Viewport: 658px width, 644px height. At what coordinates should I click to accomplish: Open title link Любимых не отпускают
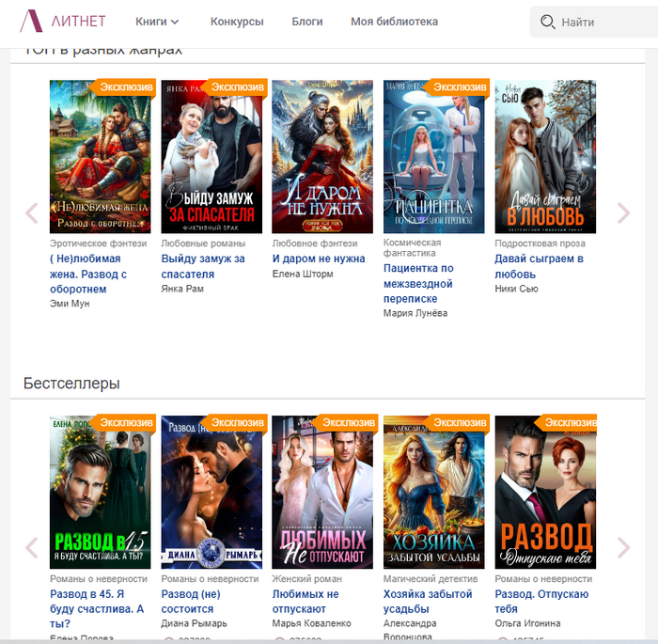coord(305,601)
